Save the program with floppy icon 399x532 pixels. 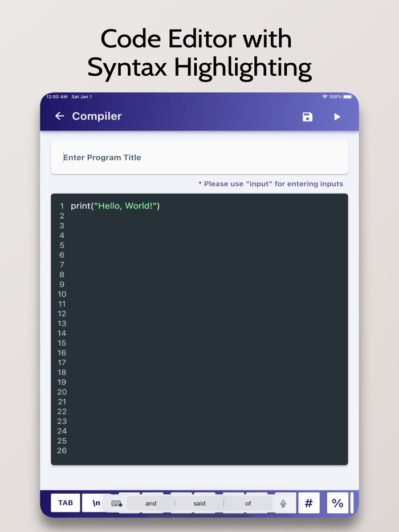click(307, 117)
